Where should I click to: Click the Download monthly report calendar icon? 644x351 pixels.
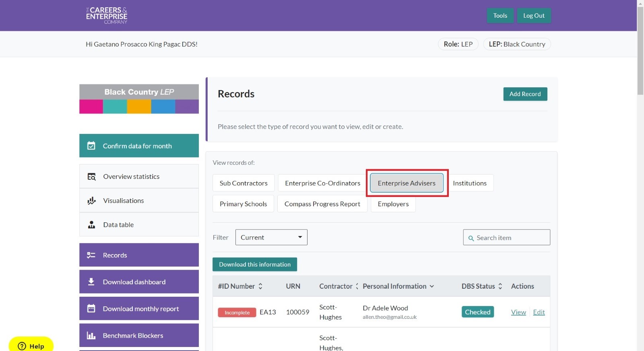click(91, 309)
